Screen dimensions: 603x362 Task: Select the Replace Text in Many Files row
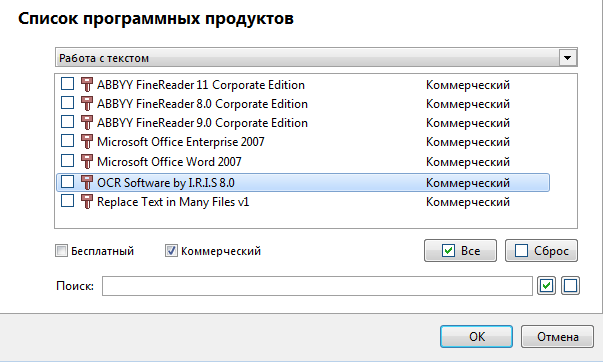tap(303, 202)
